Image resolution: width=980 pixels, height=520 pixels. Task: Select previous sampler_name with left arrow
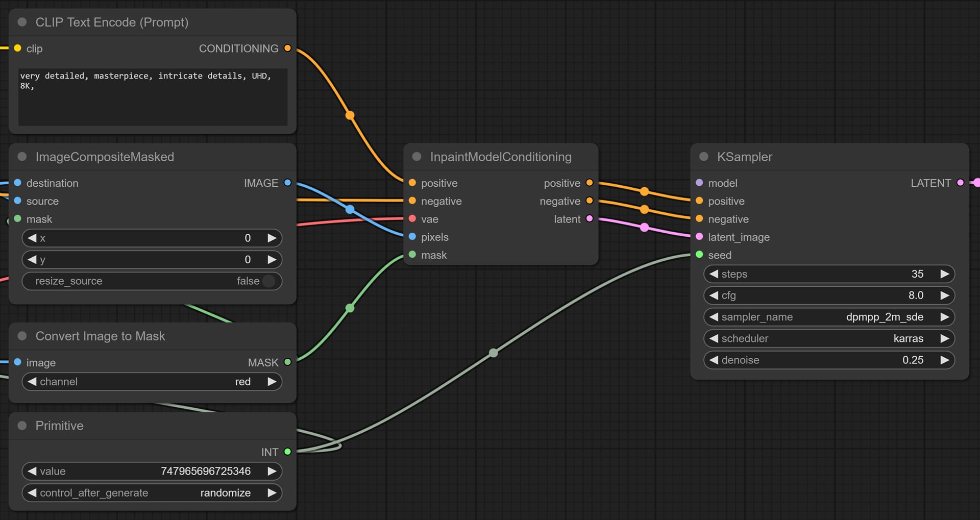(714, 317)
